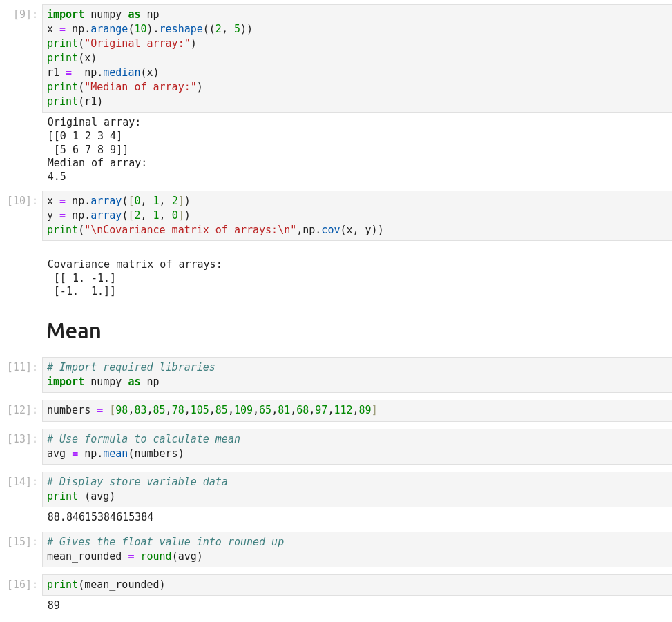Click the 'Mean' markdown heading

pyautogui.click(x=74, y=331)
